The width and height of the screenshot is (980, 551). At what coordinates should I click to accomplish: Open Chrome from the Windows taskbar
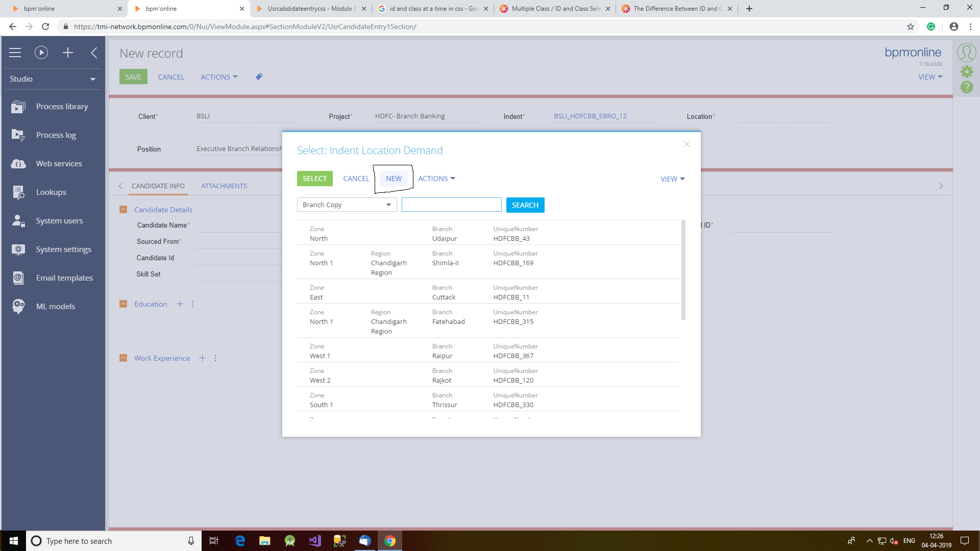390,541
